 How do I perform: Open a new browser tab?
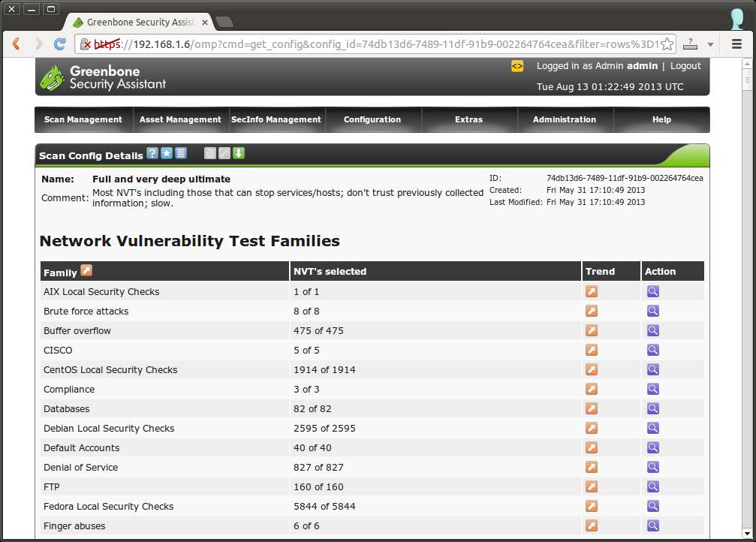(x=224, y=22)
